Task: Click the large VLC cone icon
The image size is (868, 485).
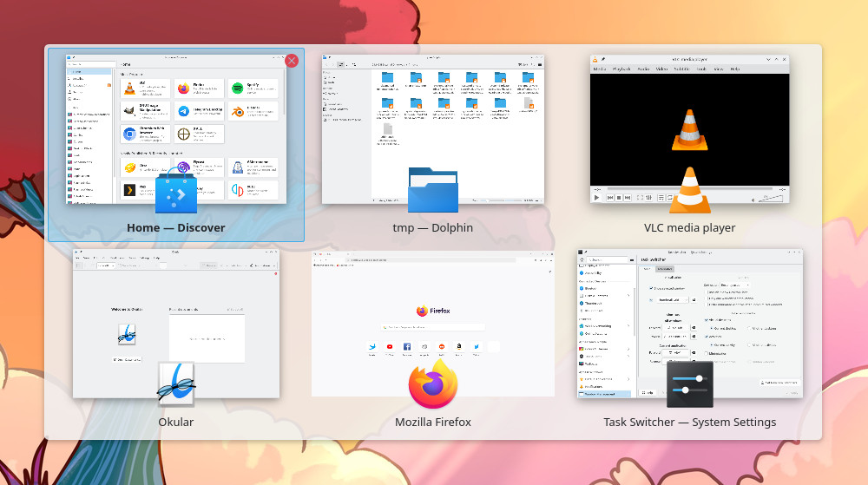Action: (x=690, y=190)
